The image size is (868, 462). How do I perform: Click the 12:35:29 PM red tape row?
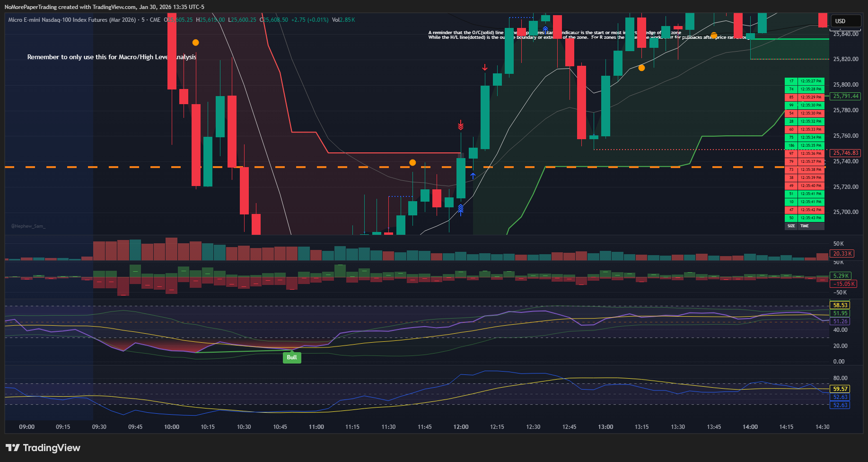805,98
